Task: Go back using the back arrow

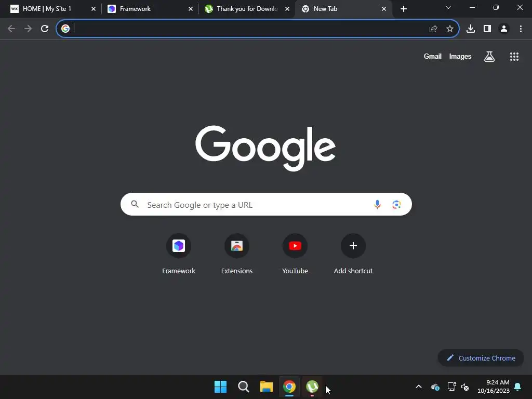Action: point(11,29)
